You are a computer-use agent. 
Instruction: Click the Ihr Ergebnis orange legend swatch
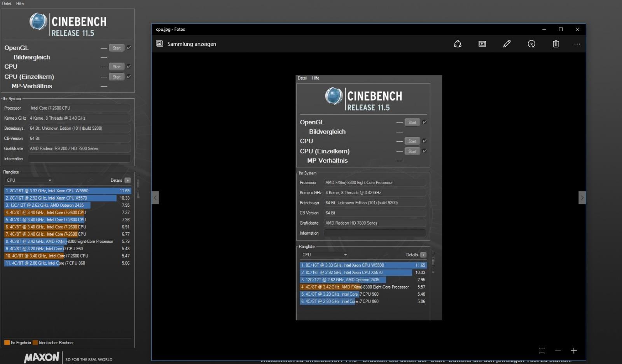pos(7,343)
